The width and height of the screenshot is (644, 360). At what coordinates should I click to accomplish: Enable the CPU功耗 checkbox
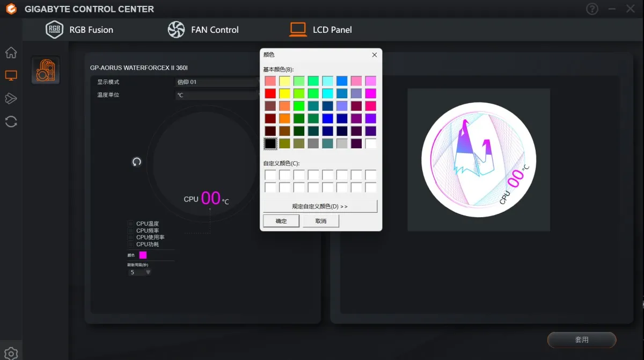[130, 244]
